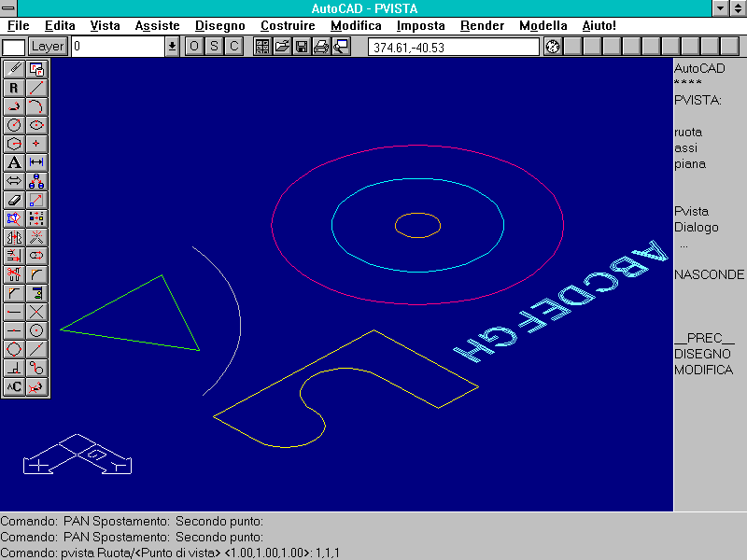Open the Modifica menu

tap(356, 26)
